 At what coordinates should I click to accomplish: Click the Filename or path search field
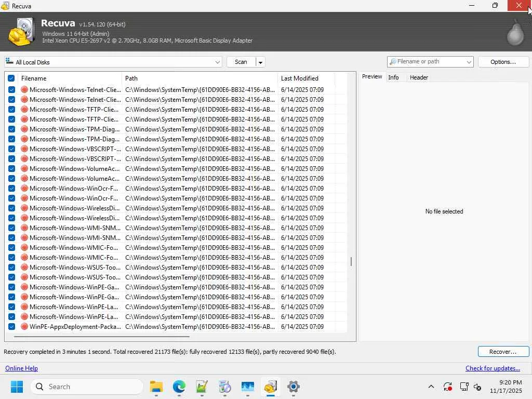point(430,61)
